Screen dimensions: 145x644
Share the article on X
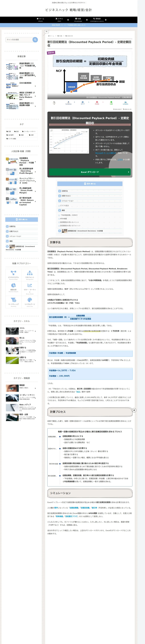(x=54, y=103)
